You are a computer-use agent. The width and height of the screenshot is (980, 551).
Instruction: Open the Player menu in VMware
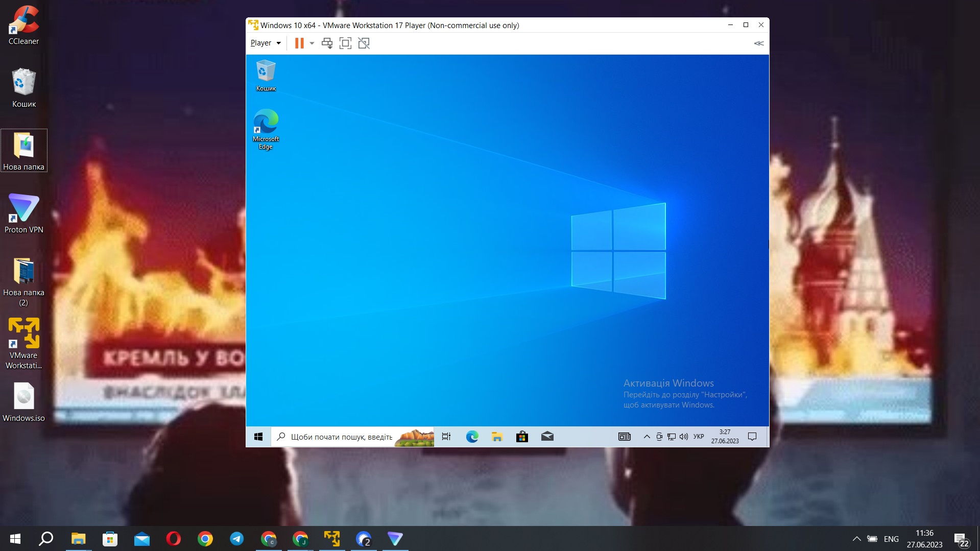pos(266,43)
